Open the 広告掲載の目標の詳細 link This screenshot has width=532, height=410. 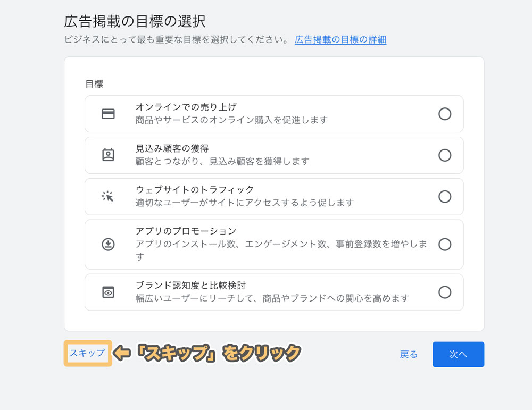pyautogui.click(x=340, y=40)
